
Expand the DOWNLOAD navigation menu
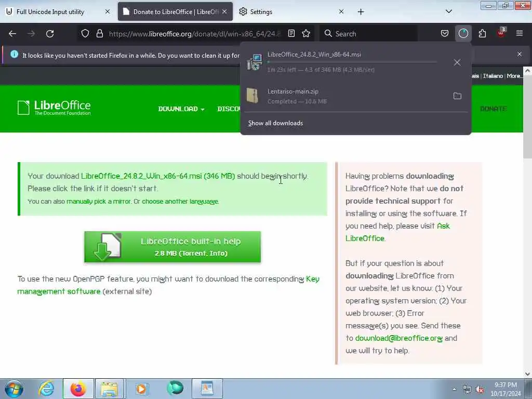(181, 109)
